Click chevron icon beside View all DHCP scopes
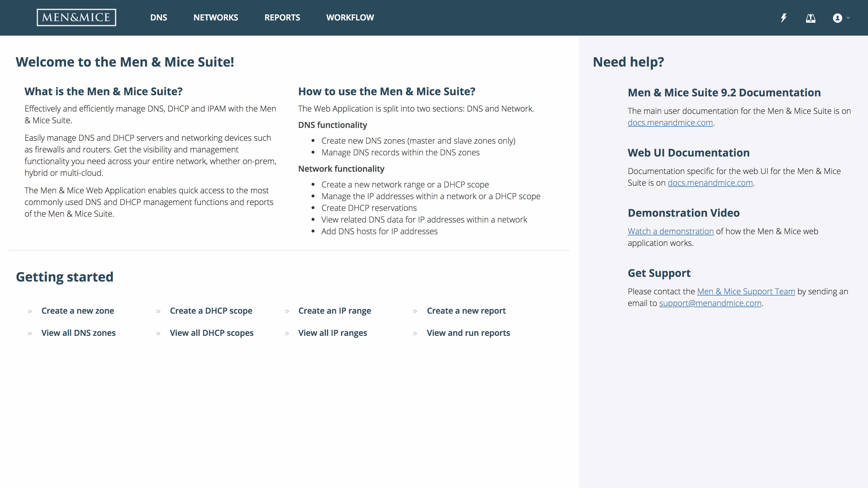The image size is (868, 488). [x=158, y=334]
